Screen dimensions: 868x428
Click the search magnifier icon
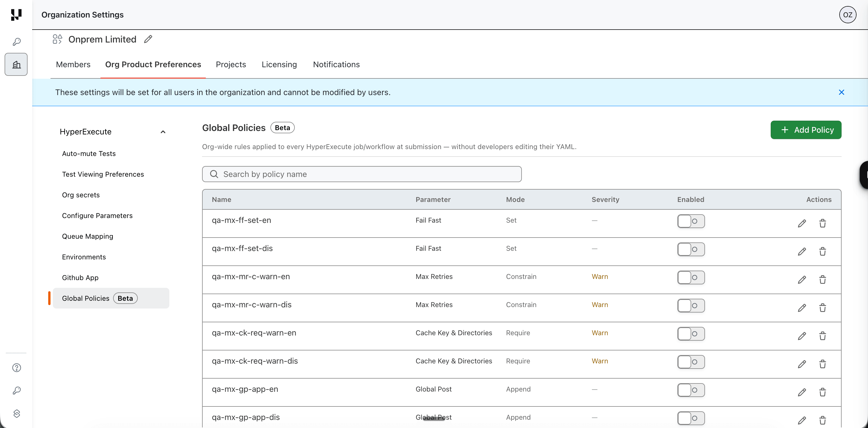[x=214, y=174]
